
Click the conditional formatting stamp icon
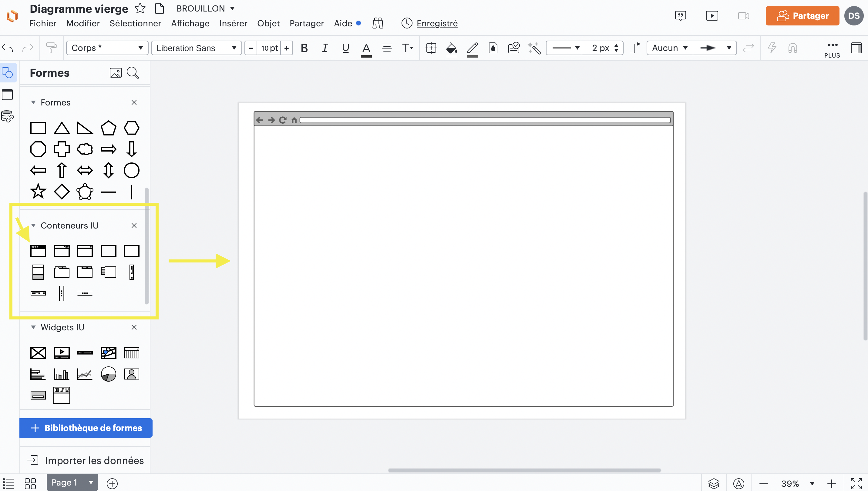tap(513, 48)
